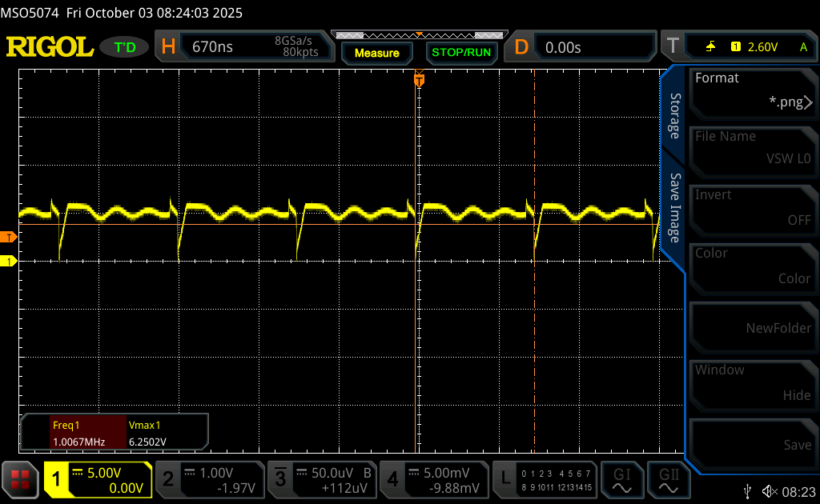
Task: Select the Freq1 measurement readout
Action: [x=88, y=433]
